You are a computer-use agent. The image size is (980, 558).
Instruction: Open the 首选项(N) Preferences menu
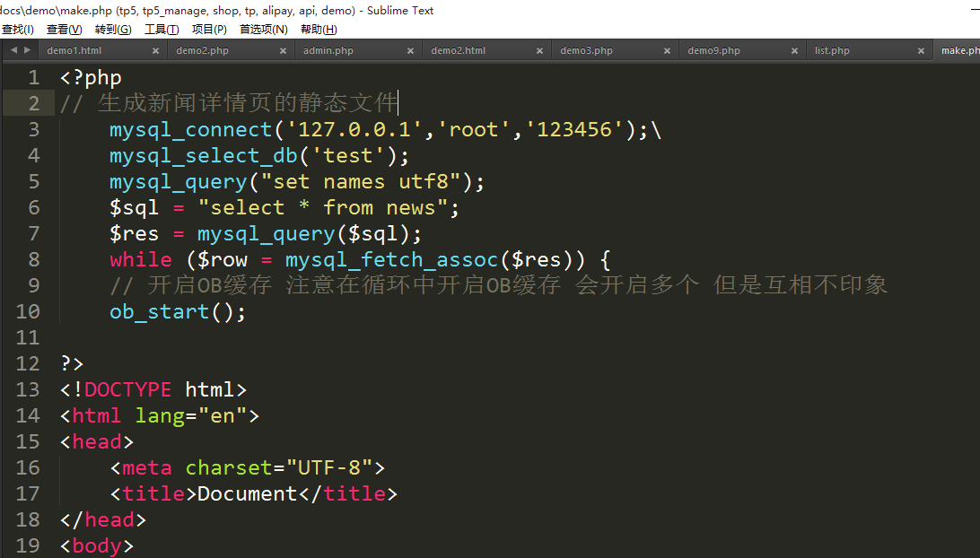tap(264, 30)
